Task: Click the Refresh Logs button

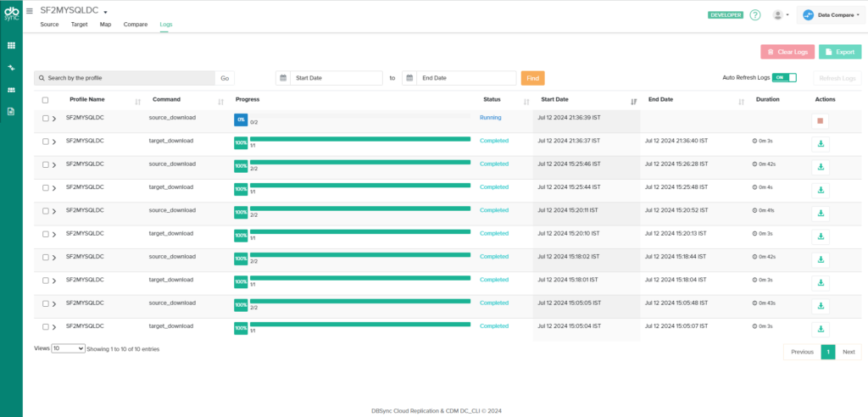Action: click(837, 78)
